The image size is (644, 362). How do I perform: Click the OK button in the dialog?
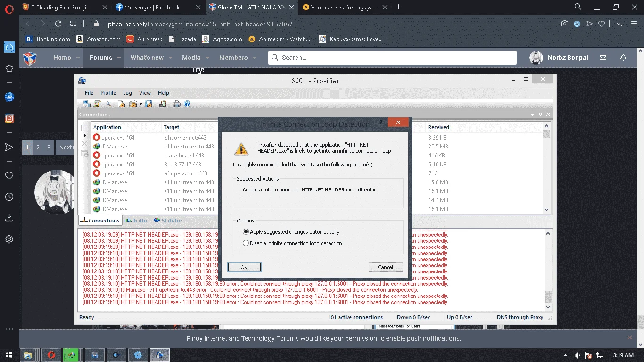tap(244, 267)
